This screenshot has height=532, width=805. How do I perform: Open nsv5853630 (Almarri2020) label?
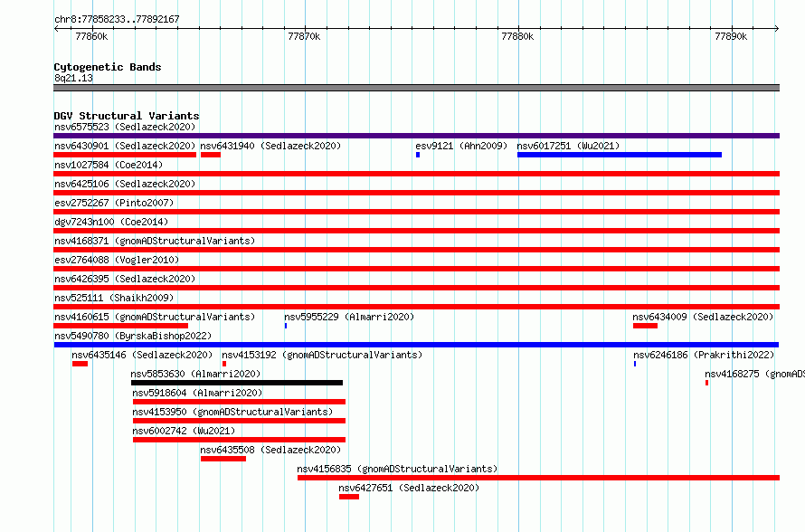pos(195,374)
